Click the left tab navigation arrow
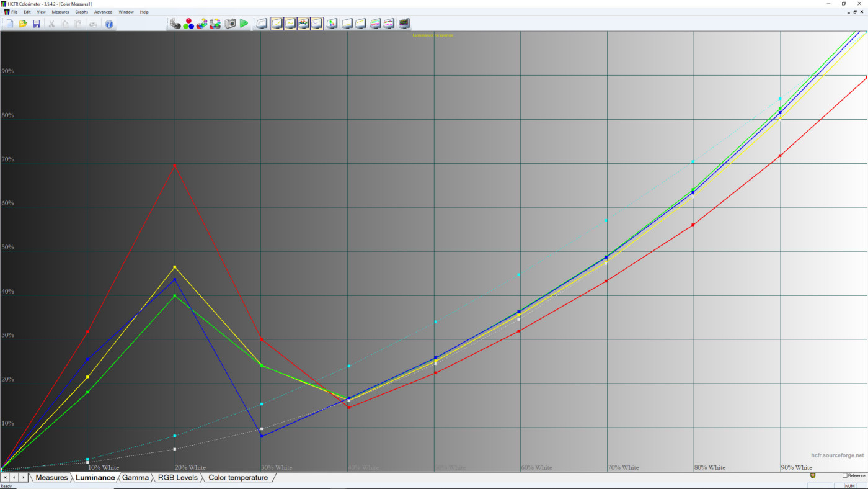Image resolution: width=868 pixels, height=489 pixels. (x=14, y=477)
